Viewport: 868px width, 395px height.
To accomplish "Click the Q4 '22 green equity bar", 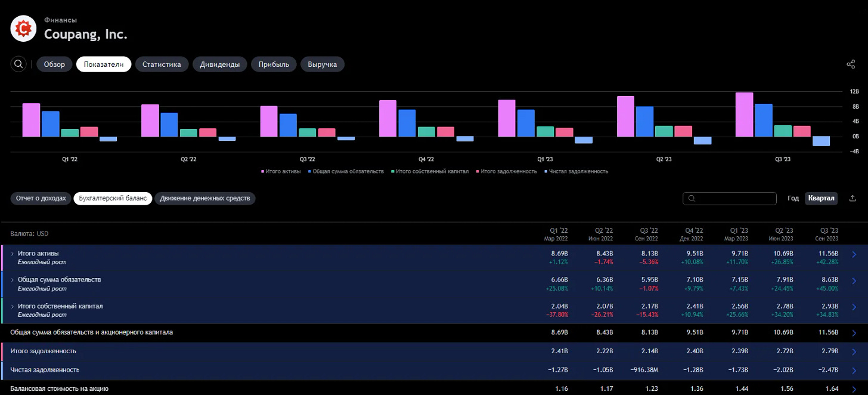I will coord(426,132).
